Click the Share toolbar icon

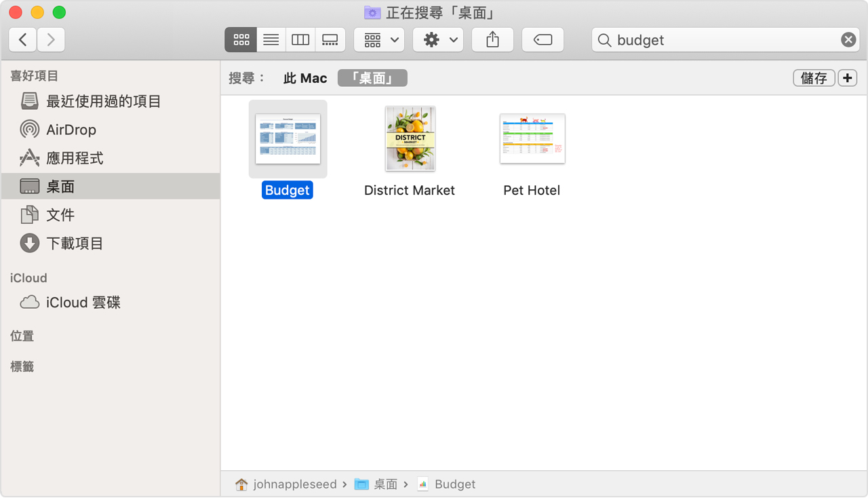pos(492,40)
